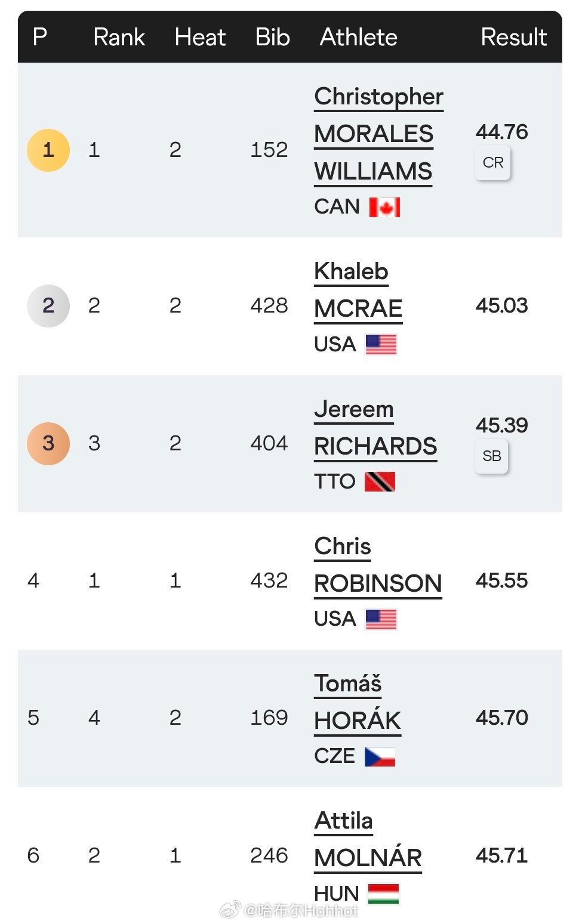Click the silver second place medal badge
579x924 pixels.
[48, 305]
